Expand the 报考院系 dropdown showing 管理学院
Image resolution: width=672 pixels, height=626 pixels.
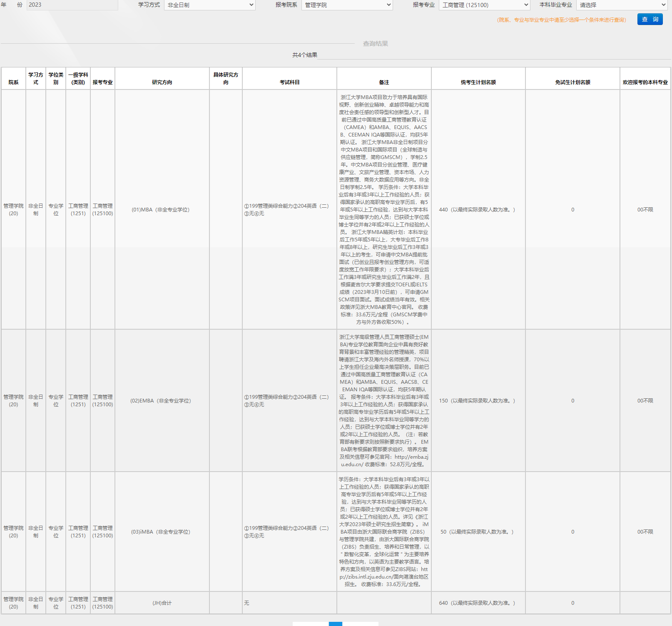347,5
